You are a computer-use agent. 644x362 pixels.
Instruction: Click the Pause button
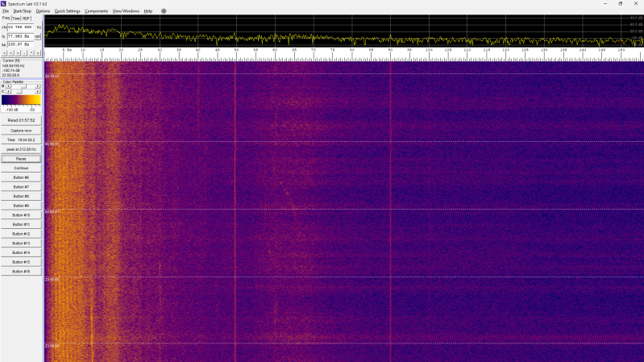pos(21,159)
